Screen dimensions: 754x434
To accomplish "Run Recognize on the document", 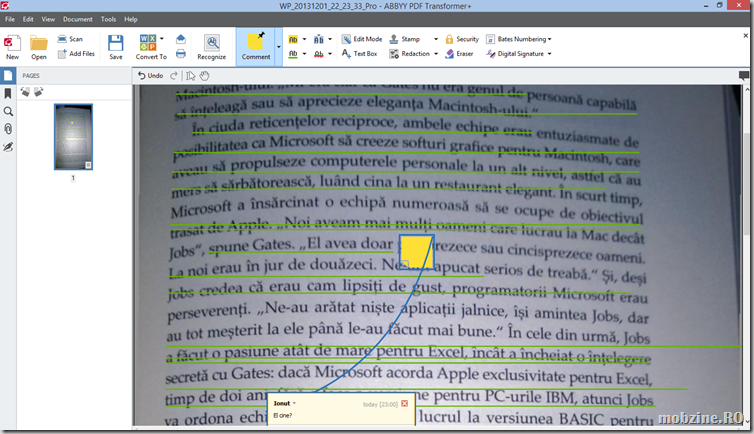I will point(212,47).
